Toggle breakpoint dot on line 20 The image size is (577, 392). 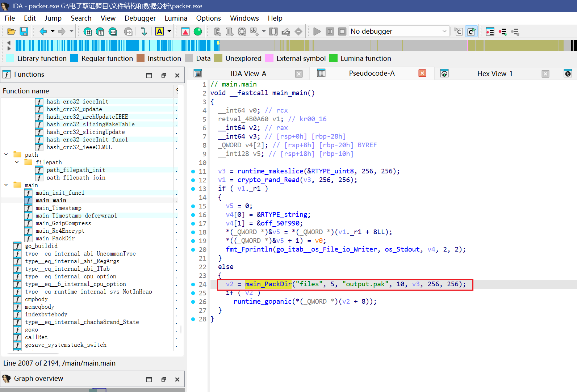coord(193,250)
